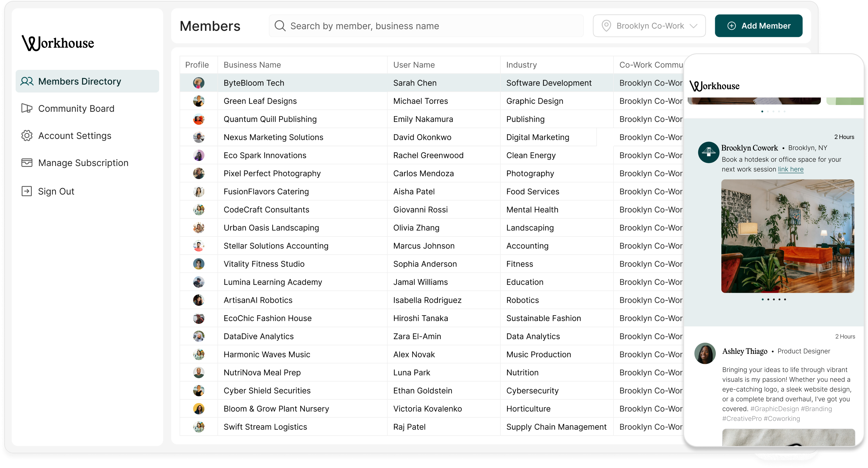
Task: Click Victoria Kovalenko's profile avatar
Action: (x=199, y=409)
